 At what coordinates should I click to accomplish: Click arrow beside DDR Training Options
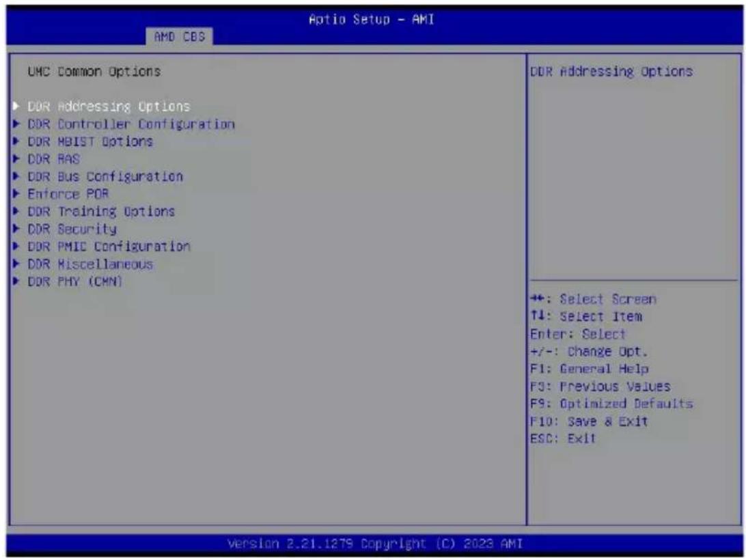coord(16,211)
